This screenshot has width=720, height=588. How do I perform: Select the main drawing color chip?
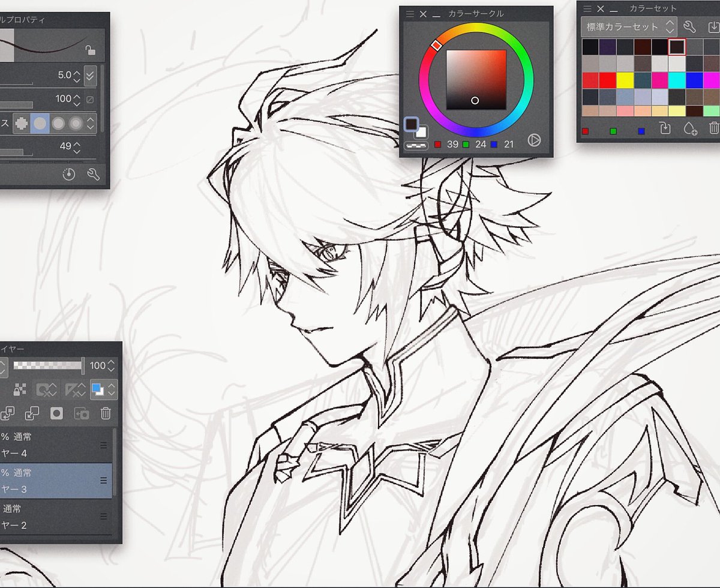coord(412,124)
